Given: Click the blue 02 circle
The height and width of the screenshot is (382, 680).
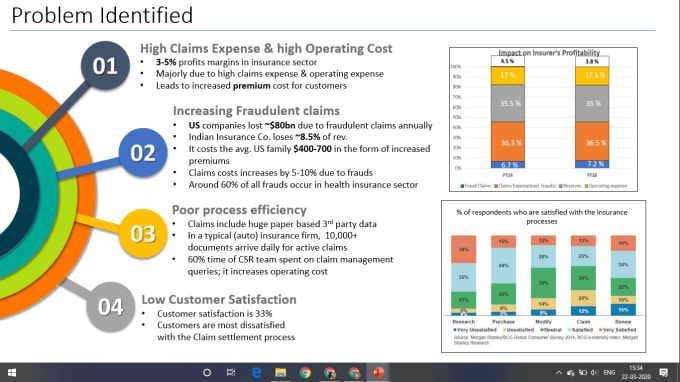Looking at the screenshot, I should [x=143, y=153].
